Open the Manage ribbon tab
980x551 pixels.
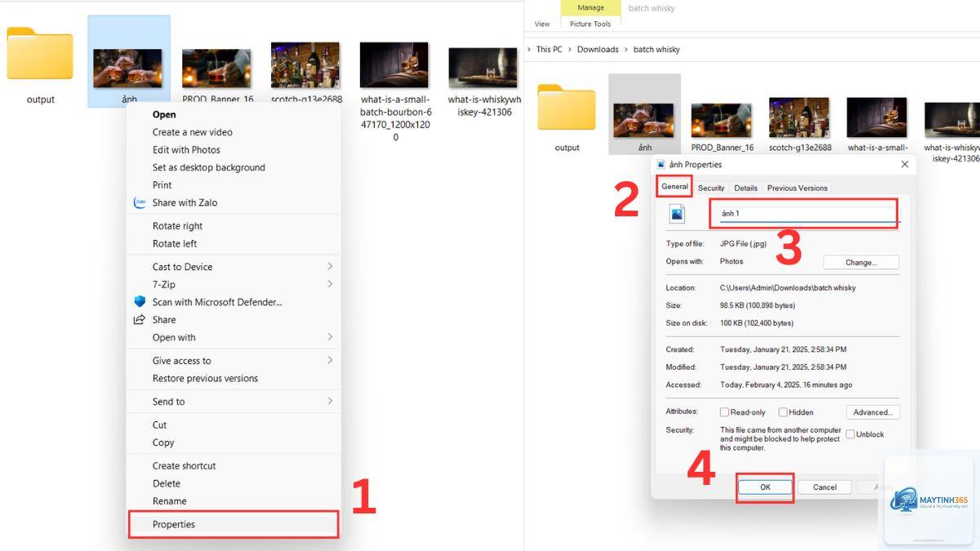point(590,8)
